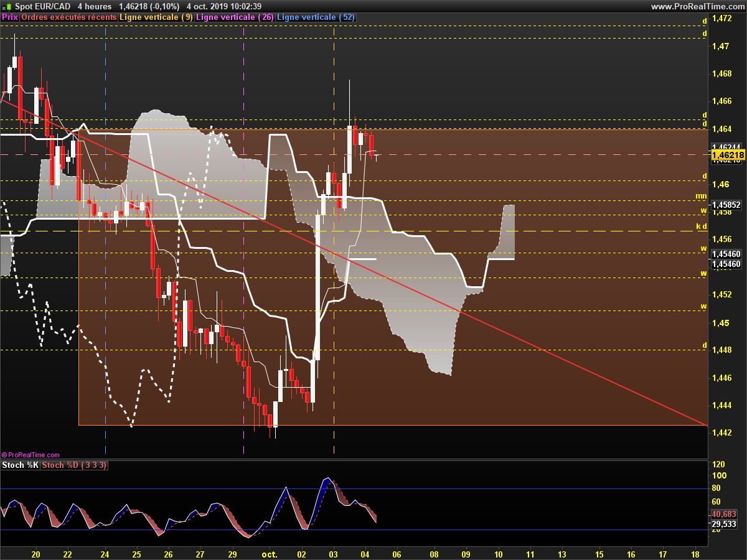The image size is (747, 560).
Task: Click the 1,468 price axis label
Action: point(722,73)
